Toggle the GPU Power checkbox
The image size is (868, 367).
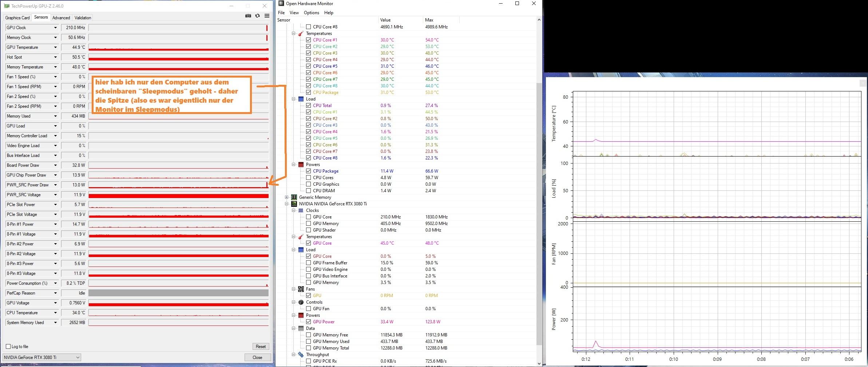pos(309,322)
